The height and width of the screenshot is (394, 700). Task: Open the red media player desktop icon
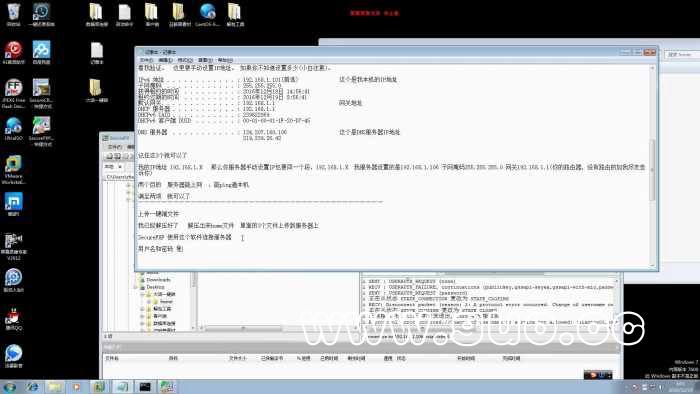point(13,52)
